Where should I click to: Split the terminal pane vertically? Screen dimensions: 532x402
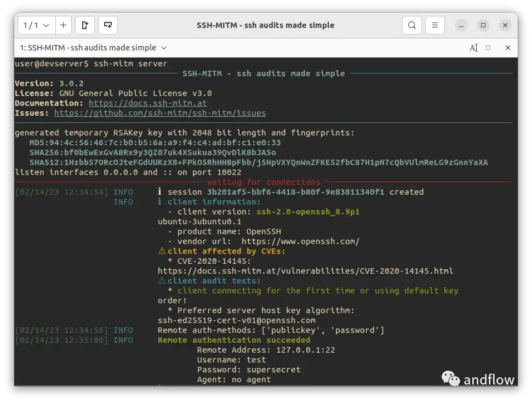(x=85, y=25)
